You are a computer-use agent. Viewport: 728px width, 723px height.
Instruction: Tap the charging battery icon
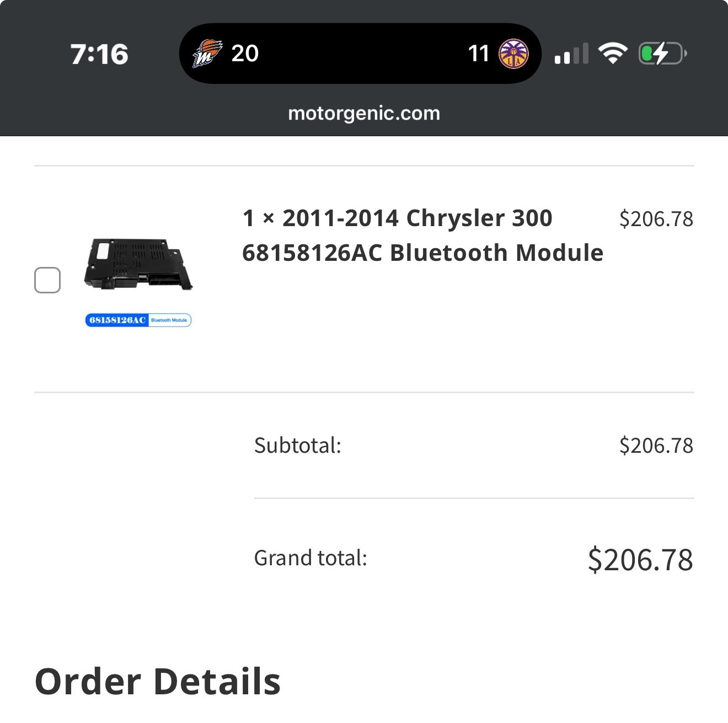coord(662,54)
